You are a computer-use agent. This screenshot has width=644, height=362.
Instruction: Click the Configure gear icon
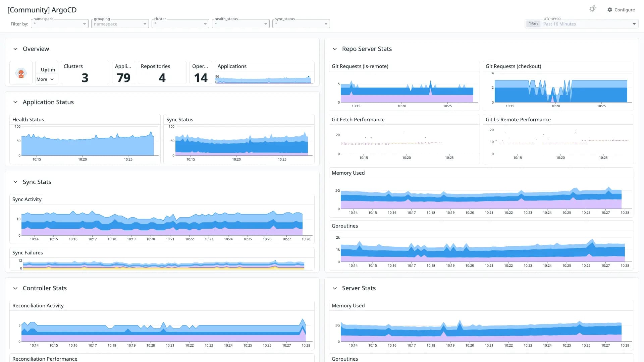click(x=610, y=10)
